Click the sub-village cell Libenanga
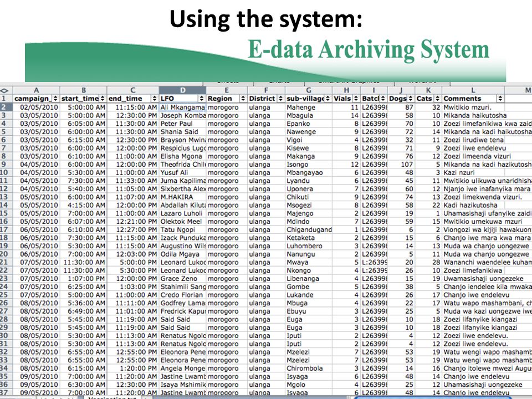Screen dimensions: 532x399 click(x=309, y=279)
